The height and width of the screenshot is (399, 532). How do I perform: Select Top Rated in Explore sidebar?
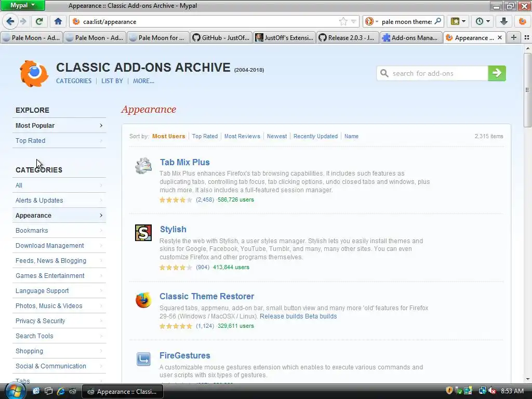(x=59, y=140)
